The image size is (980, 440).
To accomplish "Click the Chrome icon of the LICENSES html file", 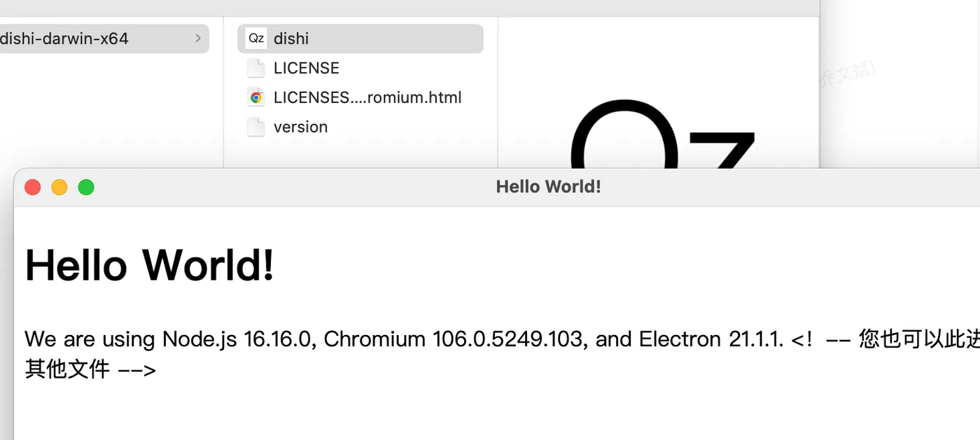I will tap(256, 97).
